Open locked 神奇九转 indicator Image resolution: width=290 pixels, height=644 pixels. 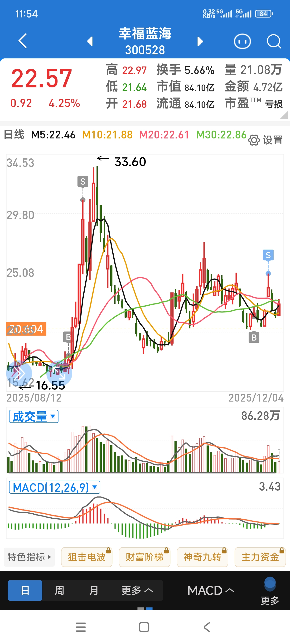[202, 557]
